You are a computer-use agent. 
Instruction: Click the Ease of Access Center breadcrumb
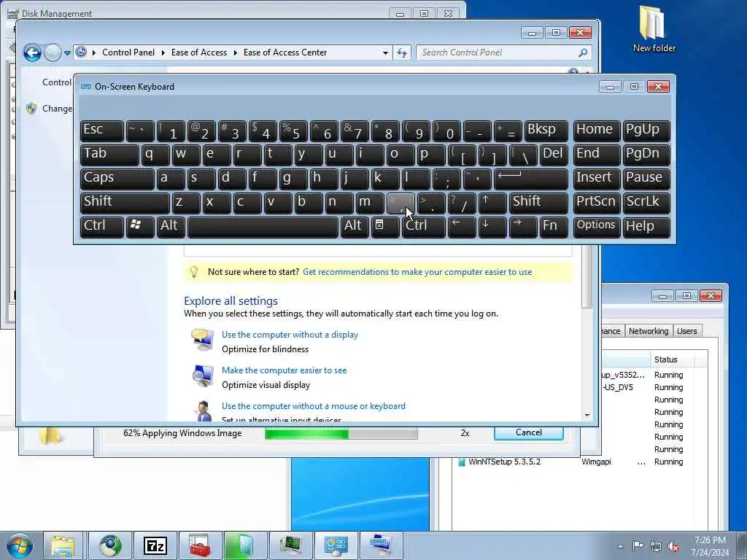[285, 52]
